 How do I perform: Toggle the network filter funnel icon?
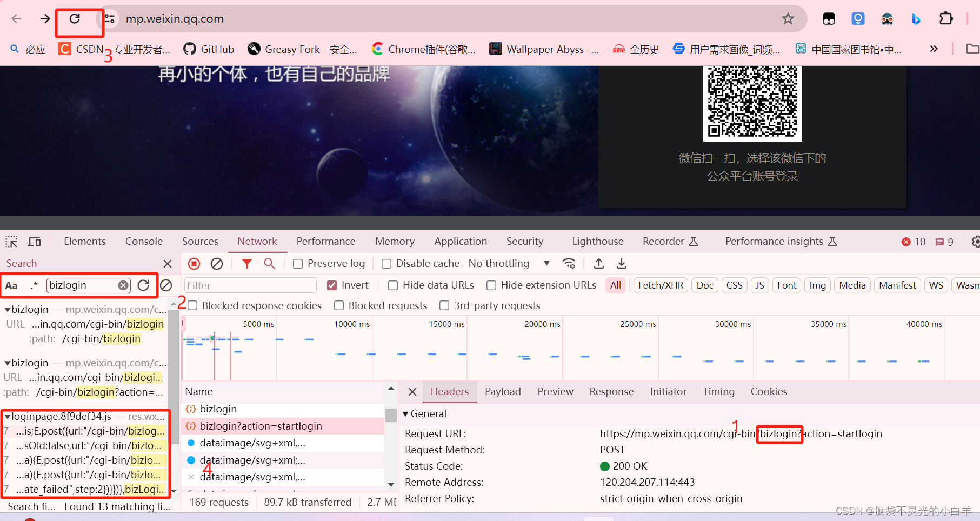247,264
